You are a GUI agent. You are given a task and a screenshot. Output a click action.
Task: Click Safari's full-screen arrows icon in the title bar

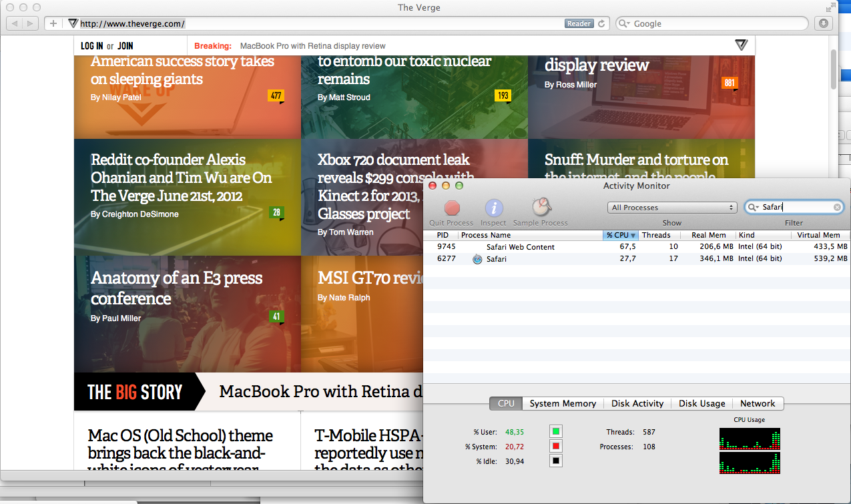point(830,7)
